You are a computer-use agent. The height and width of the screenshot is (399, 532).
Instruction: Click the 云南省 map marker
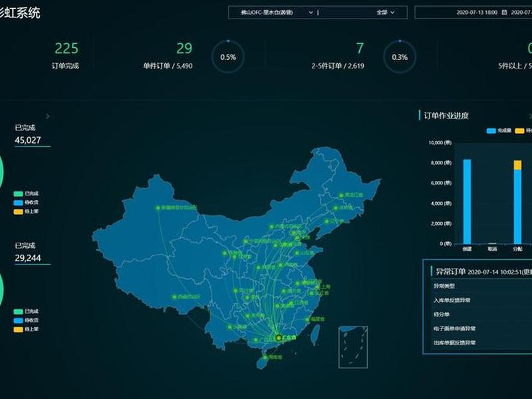230,327
